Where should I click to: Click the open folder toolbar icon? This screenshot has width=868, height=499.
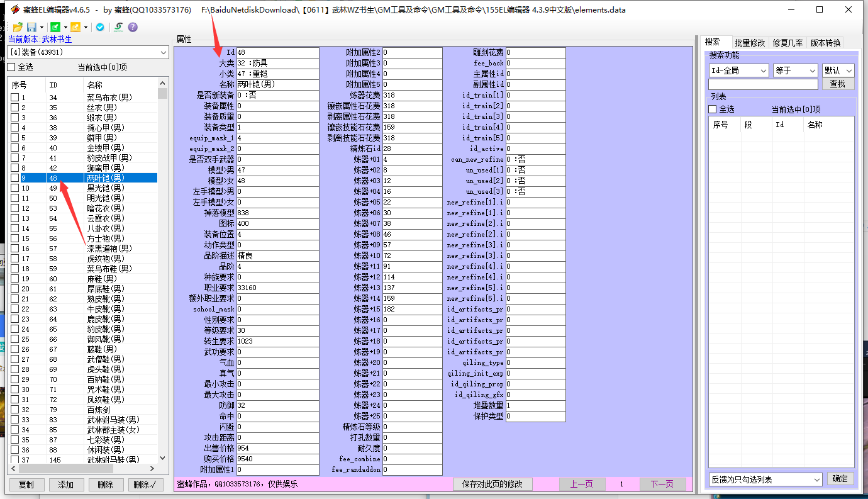click(x=18, y=27)
